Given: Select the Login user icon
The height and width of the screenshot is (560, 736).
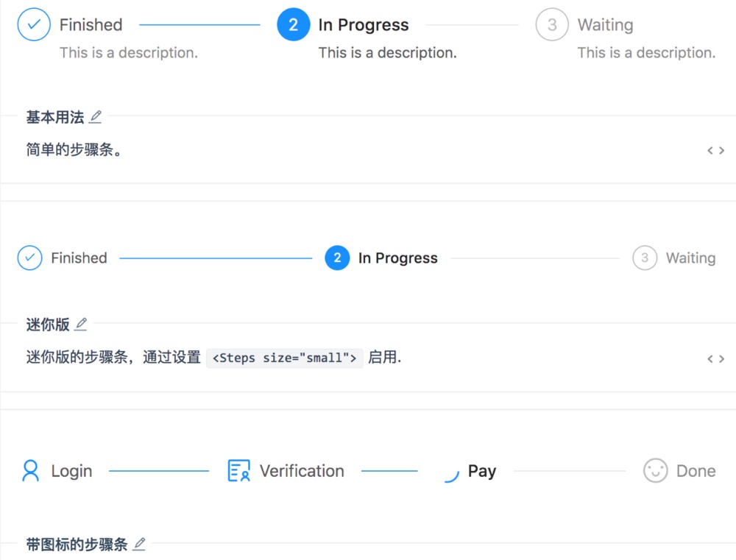Looking at the screenshot, I should coord(29,471).
